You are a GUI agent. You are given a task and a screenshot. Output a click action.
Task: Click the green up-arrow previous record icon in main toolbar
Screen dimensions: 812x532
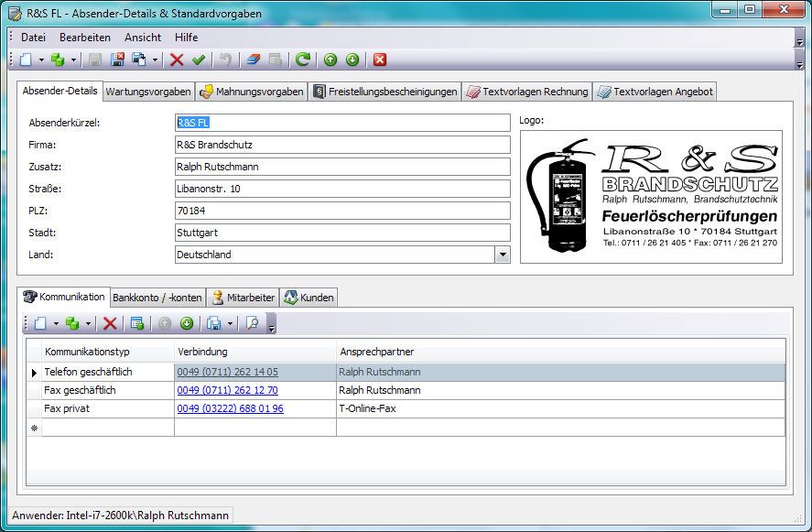[x=330, y=60]
